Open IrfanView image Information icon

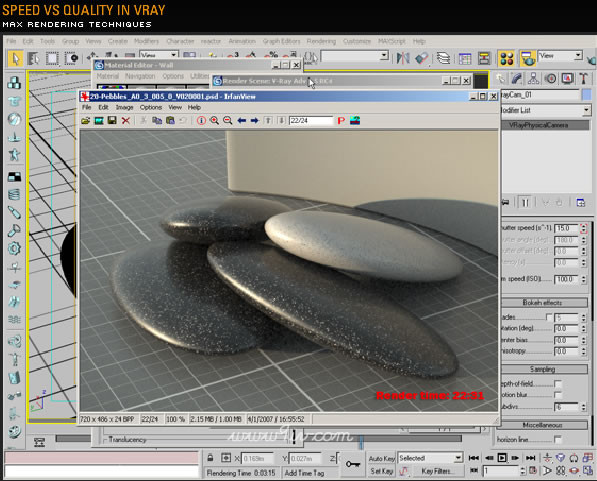pos(201,121)
